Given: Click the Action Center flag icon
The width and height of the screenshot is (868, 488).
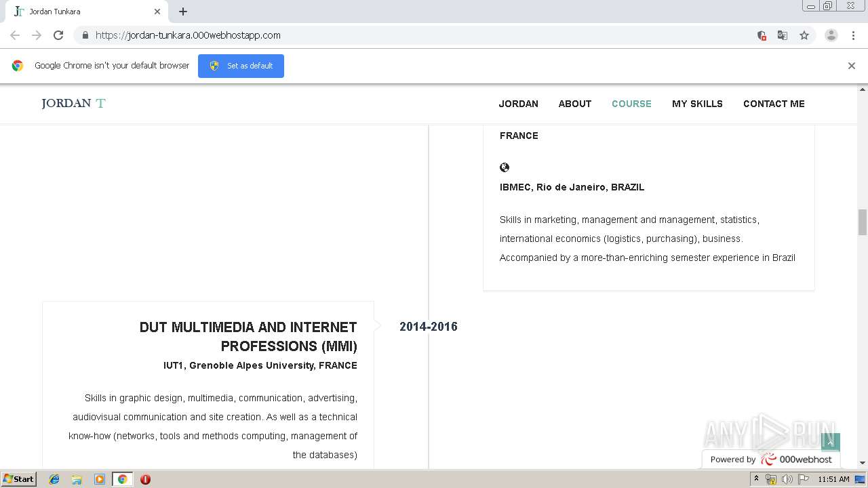Looking at the screenshot, I should coord(802,479).
